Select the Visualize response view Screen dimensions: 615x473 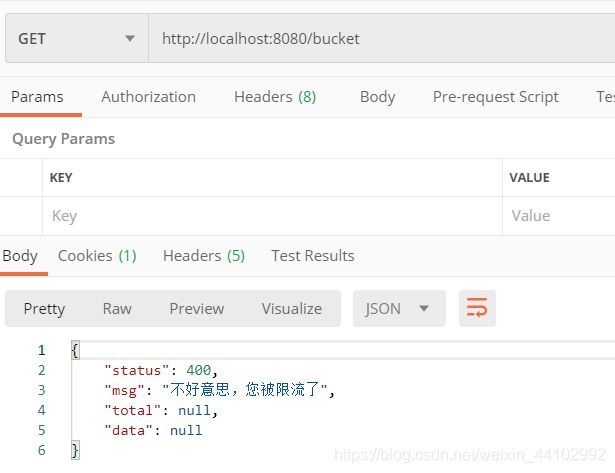[x=292, y=309]
